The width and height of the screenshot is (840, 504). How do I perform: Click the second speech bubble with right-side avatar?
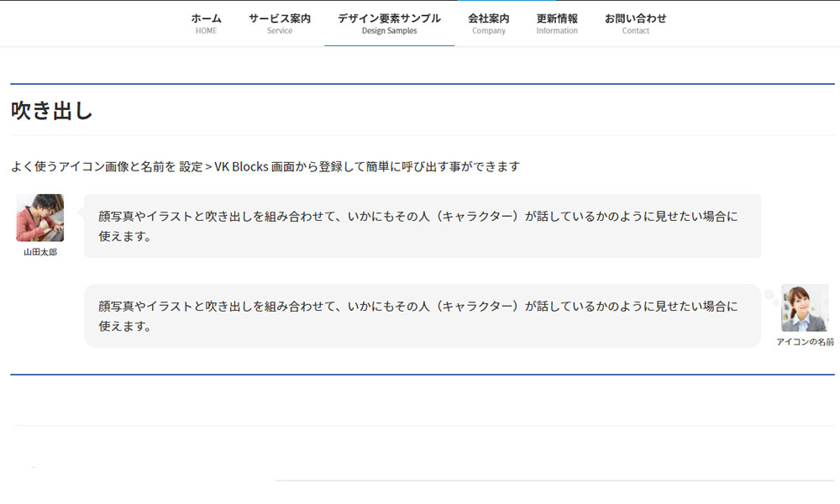pyautogui.click(x=422, y=316)
